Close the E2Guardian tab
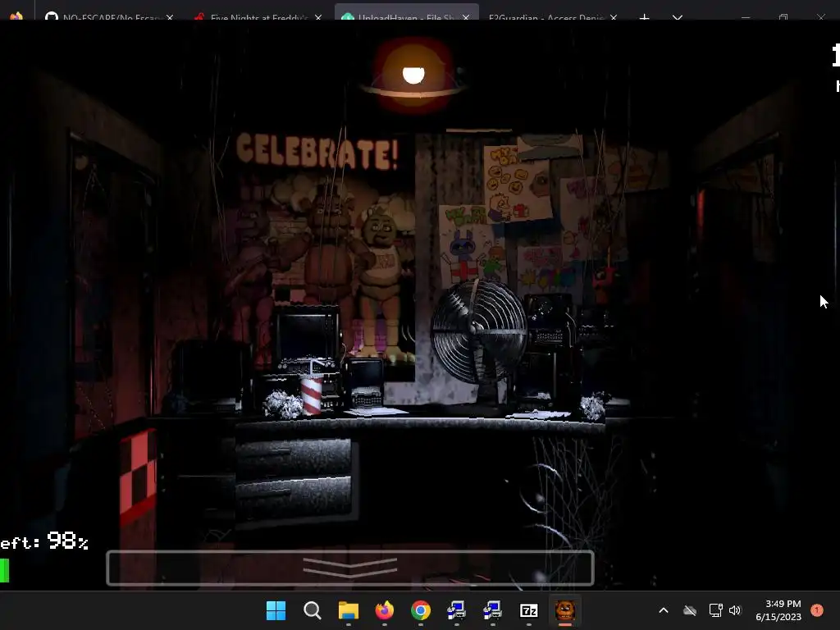Viewport: 840px width, 630px height. point(614,17)
